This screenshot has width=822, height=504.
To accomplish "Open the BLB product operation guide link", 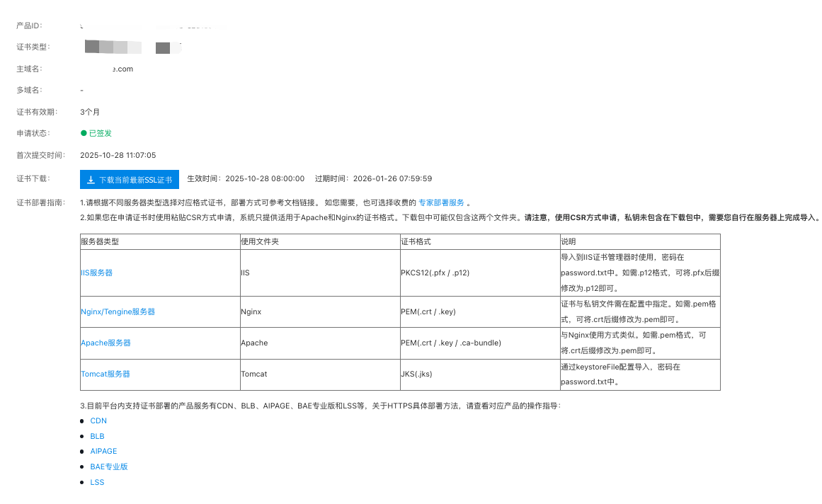I will point(97,436).
